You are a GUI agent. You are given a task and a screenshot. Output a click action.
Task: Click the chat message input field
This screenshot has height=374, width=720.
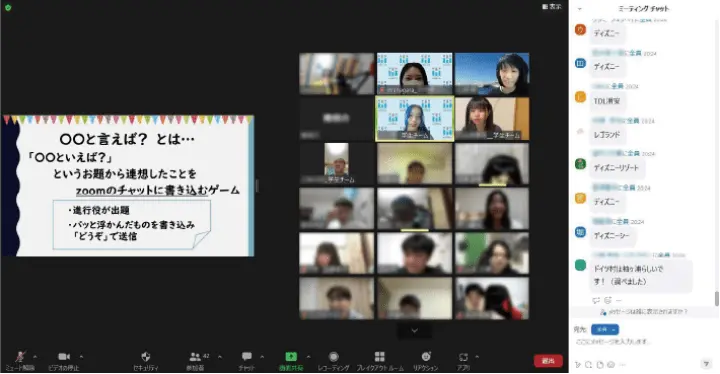point(643,342)
